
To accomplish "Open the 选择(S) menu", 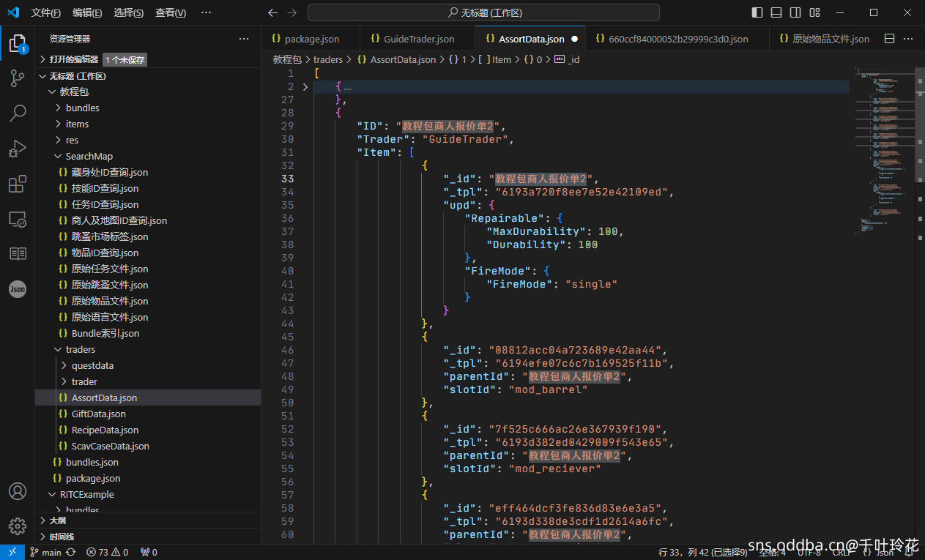I will [x=128, y=13].
